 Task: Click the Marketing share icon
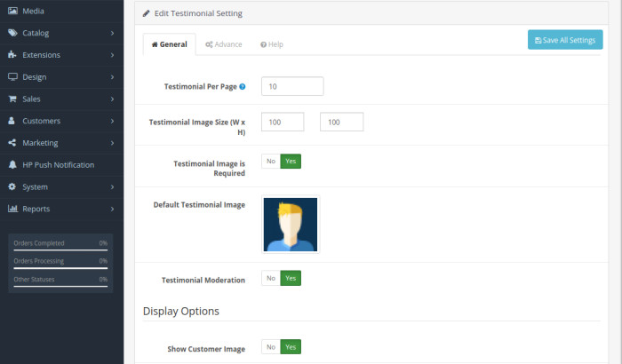point(12,143)
